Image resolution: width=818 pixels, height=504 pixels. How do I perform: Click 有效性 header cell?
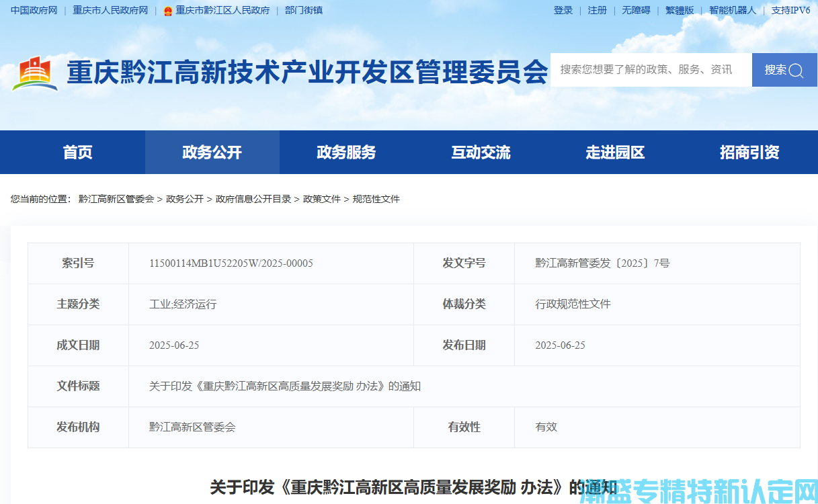(464, 427)
